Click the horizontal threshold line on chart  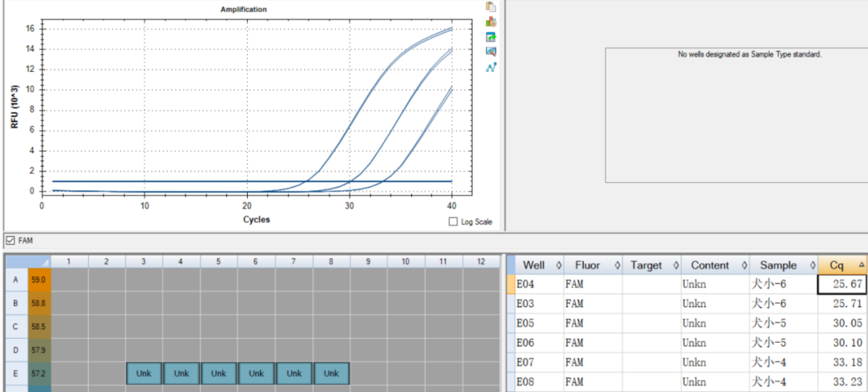(x=252, y=181)
